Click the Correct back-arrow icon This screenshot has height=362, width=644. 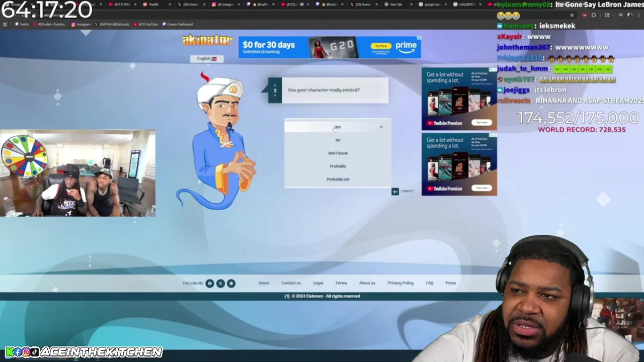point(395,191)
